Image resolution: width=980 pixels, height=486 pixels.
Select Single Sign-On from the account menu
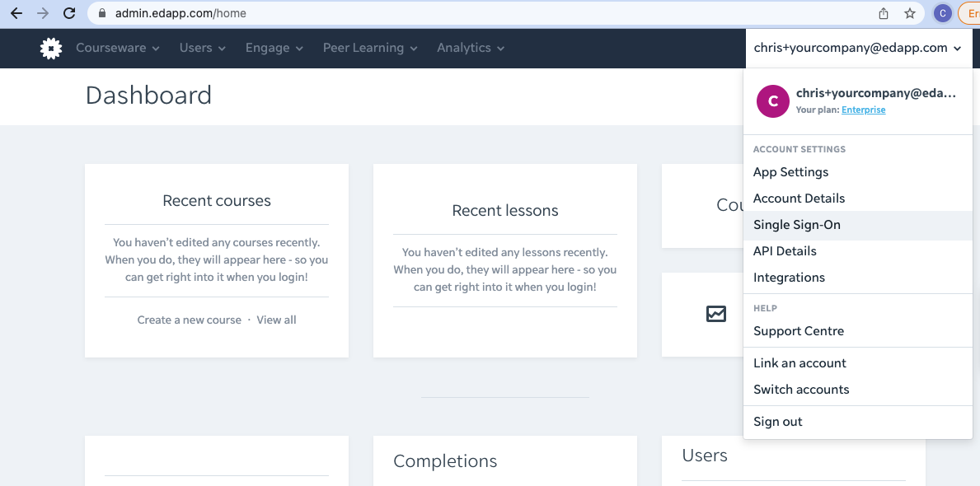point(797,224)
